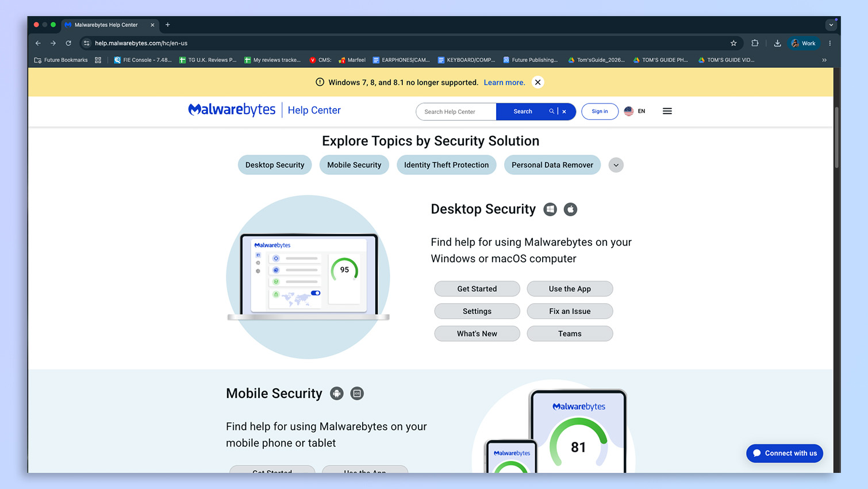Click the address bar URL
The width and height of the screenshot is (868, 489).
141,43
